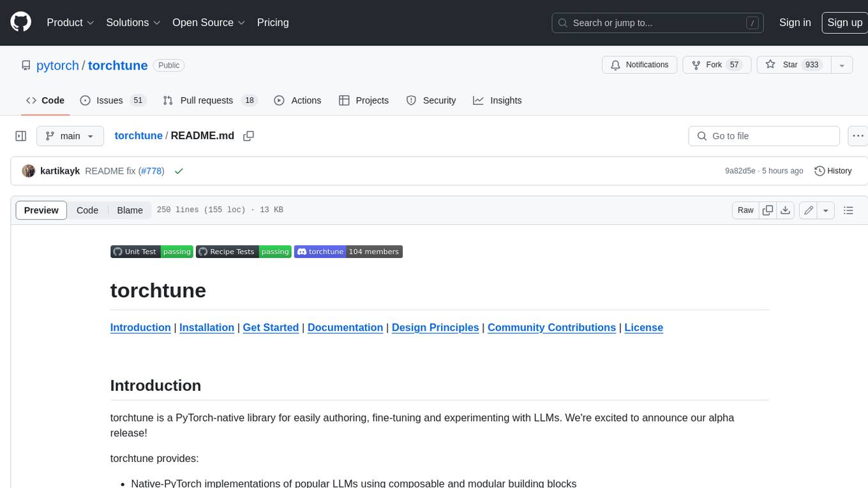Switch to the Insights tab
This screenshot has width=868, height=488.
click(x=497, y=100)
